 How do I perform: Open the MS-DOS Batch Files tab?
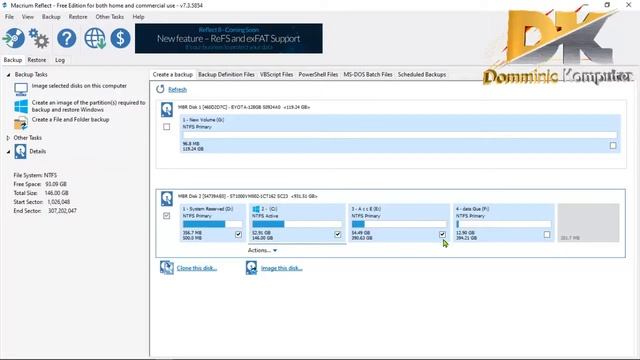(368, 75)
